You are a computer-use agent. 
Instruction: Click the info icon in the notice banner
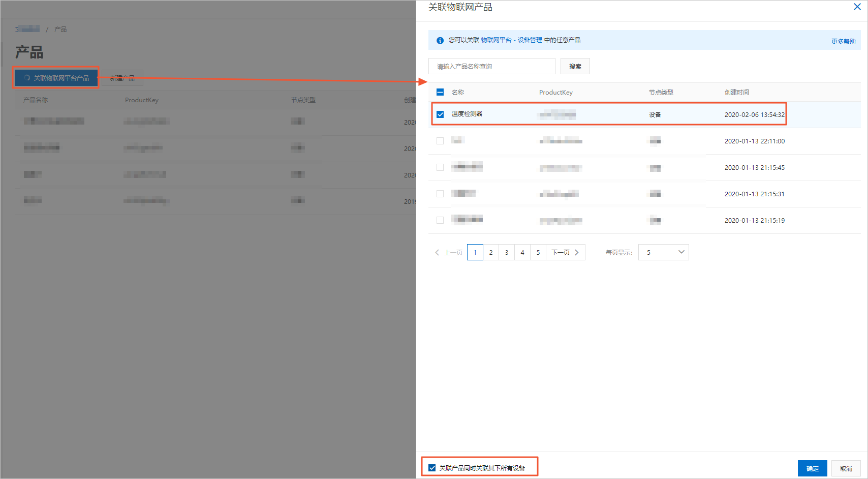[440, 41]
